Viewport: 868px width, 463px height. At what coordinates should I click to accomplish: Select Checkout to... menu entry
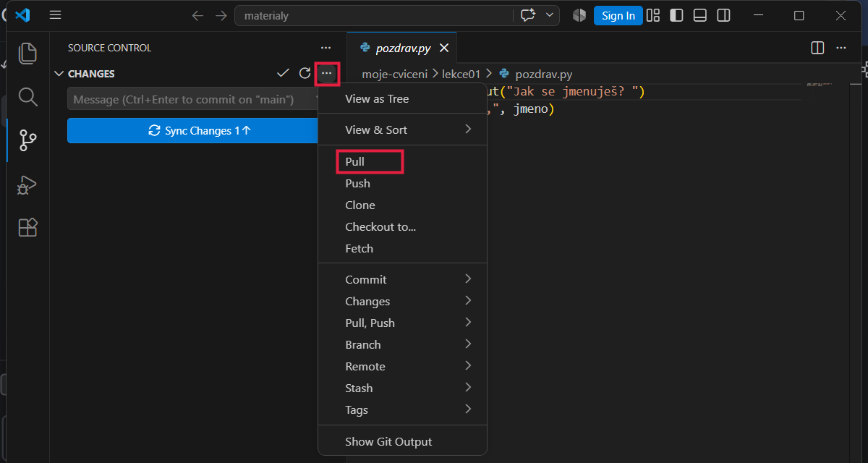pos(402,226)
